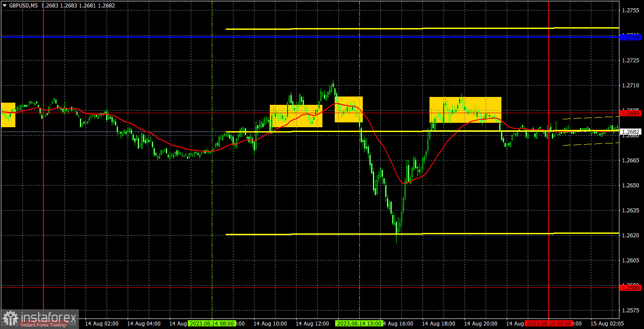Click the red 1.2693 price level tag

[631, 113]
